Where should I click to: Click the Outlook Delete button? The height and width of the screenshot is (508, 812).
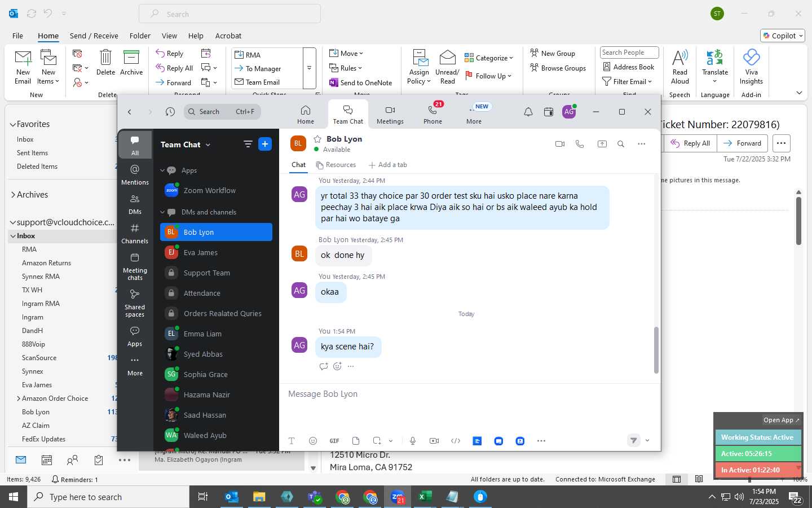105,62
